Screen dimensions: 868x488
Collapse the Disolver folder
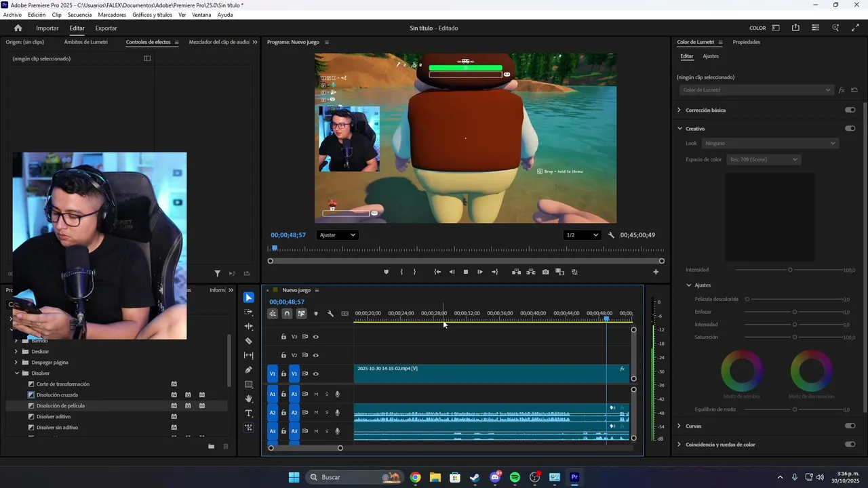click(x=17, y=373)
